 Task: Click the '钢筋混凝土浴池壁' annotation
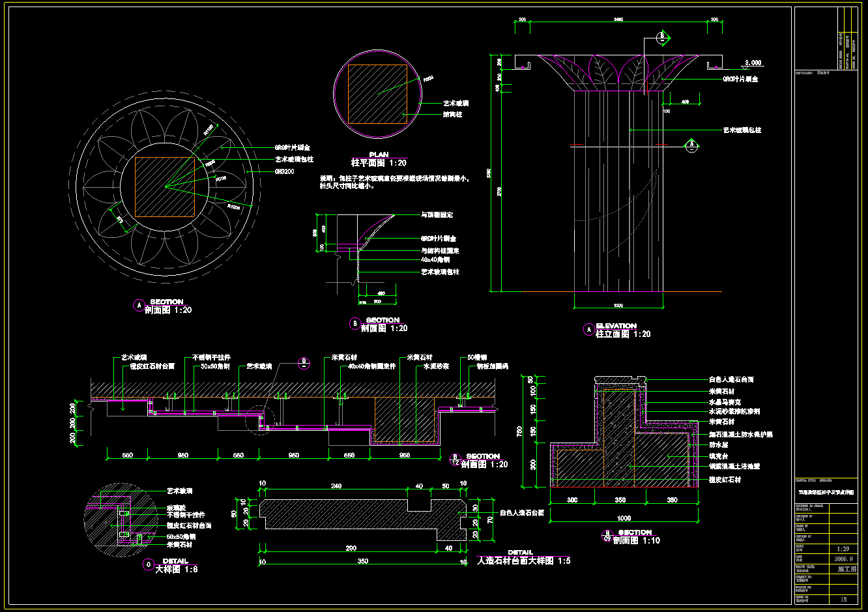click(x=734, y=466)
